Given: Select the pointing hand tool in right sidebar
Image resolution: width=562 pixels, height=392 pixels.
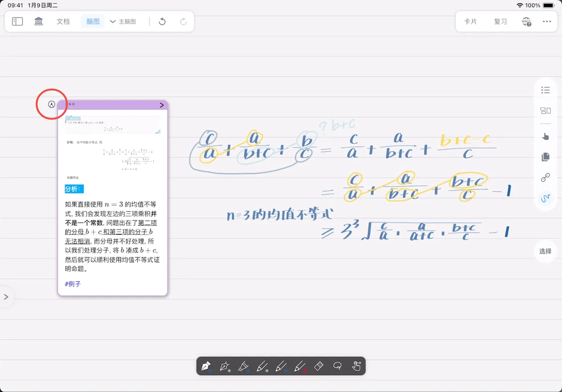Looking at the screenshot, I should point(545,136).
